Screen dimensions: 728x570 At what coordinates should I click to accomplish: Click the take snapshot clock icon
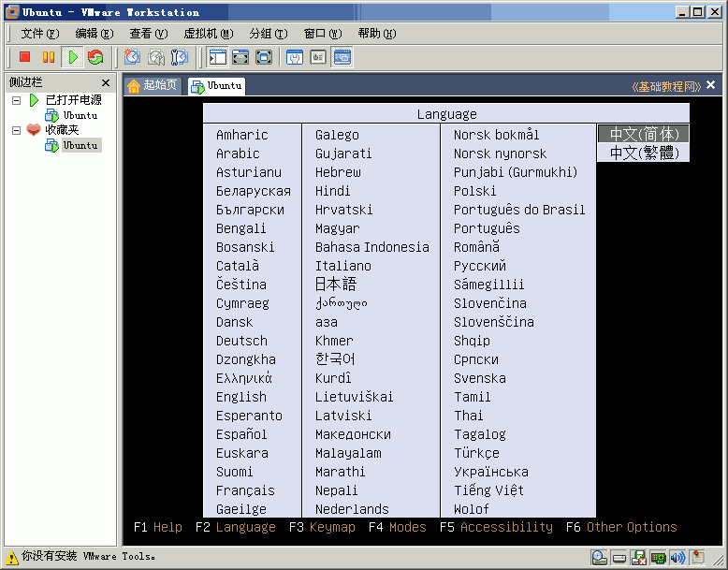click(132, 57)
